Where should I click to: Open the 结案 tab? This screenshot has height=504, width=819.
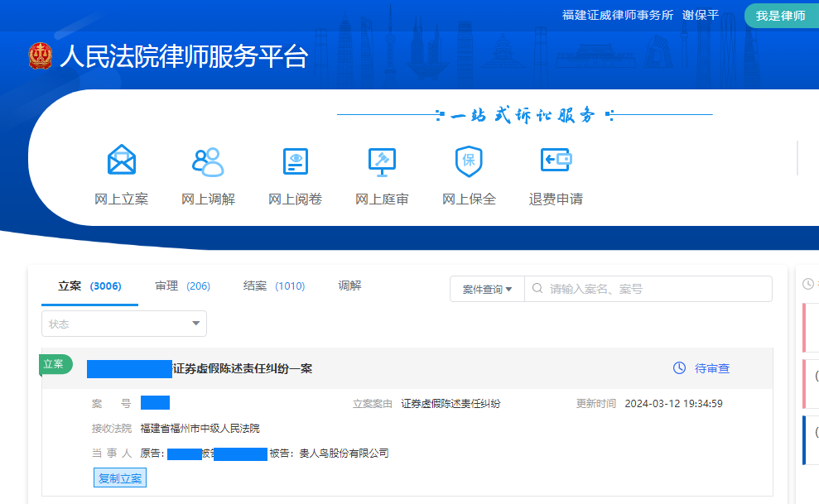point(273,286)
